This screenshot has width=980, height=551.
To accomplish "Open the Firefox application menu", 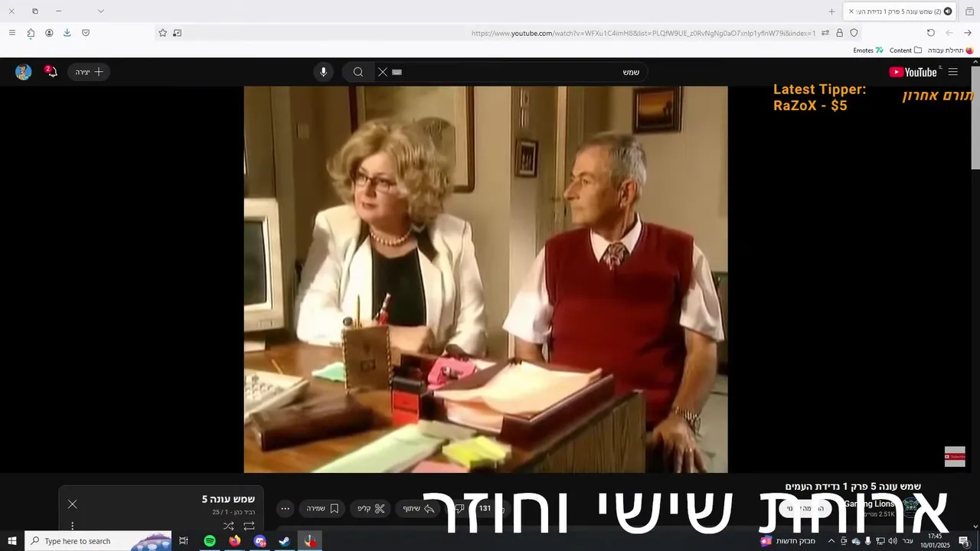I will point(11,33).
